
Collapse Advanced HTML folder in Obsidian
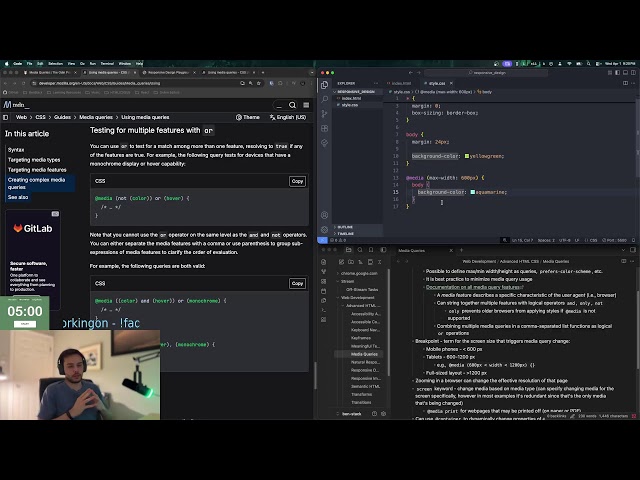[x=363, y=305]
